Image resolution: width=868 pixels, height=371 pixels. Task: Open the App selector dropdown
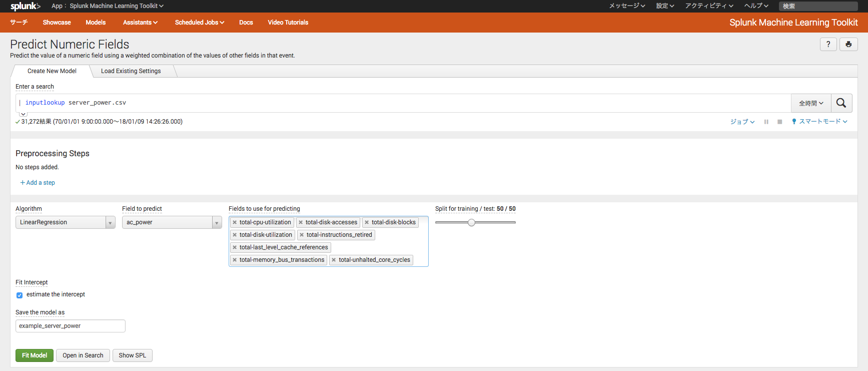pos(108,6)
